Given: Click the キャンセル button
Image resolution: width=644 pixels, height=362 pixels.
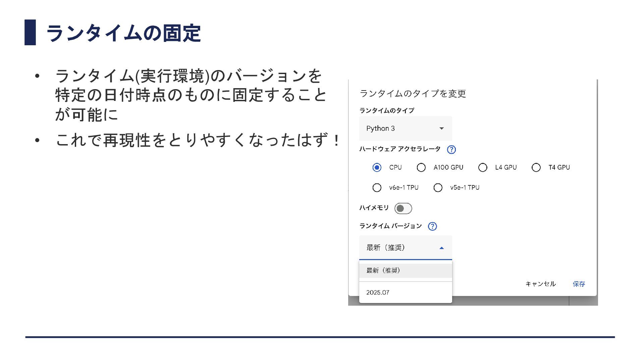Looking at the screenshot, I should (x=540, y=284).
